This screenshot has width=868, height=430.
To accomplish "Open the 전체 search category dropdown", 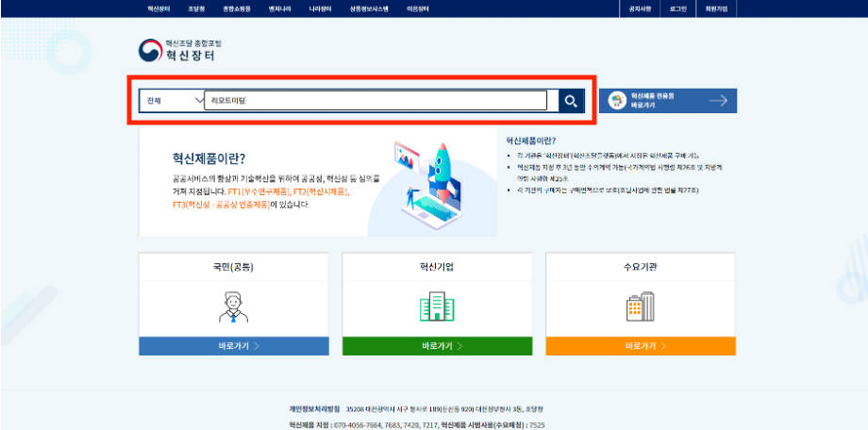I will point(173,101).
